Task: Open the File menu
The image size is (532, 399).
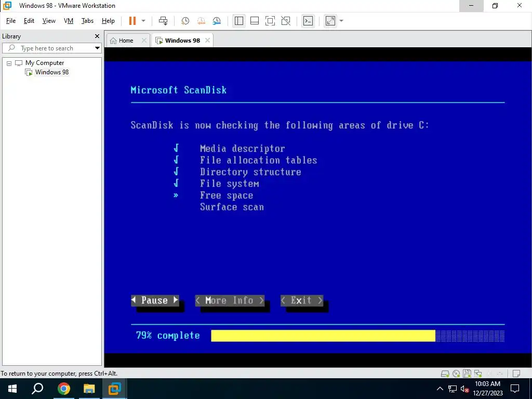Action: 11,21
